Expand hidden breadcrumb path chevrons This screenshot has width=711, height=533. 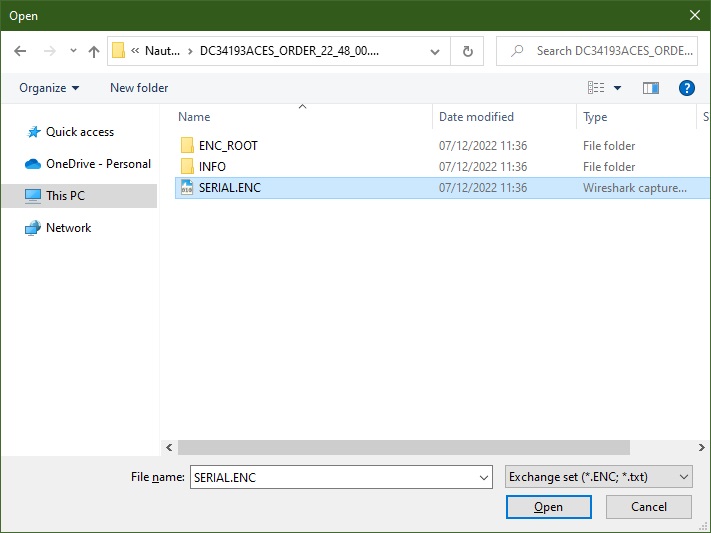135,51
